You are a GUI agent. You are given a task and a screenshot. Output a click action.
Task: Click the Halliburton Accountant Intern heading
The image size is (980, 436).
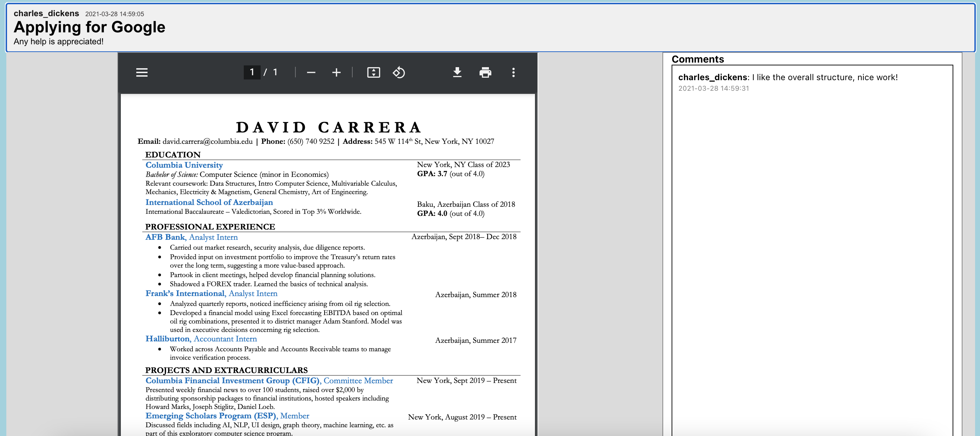(201, 339)
